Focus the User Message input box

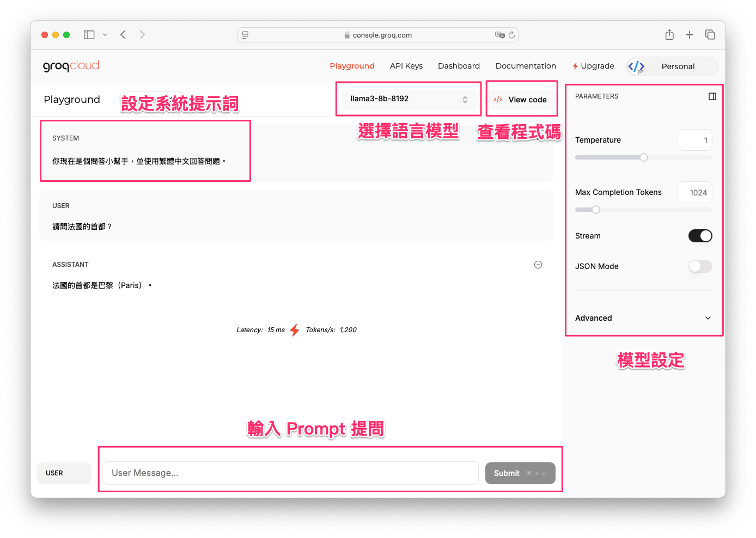click(x=290, y=473)
